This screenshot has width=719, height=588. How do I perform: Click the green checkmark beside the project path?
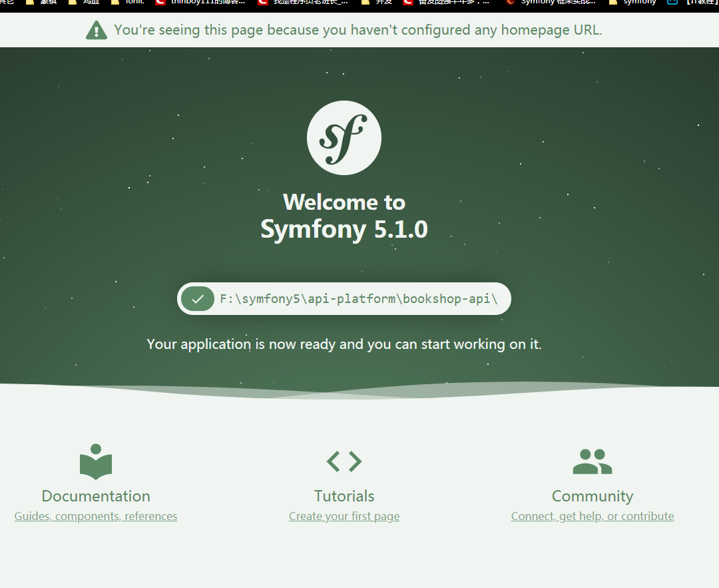point(197,298)
